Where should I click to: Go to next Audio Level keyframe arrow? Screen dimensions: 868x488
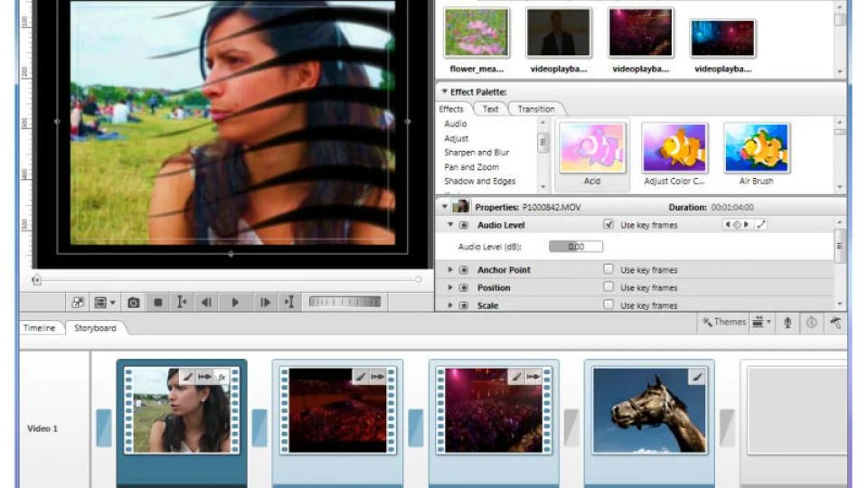[x=746, y=224]
